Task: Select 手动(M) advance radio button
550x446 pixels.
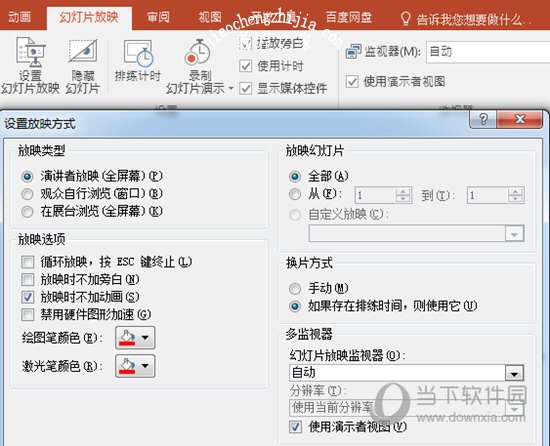Action: 295,289
